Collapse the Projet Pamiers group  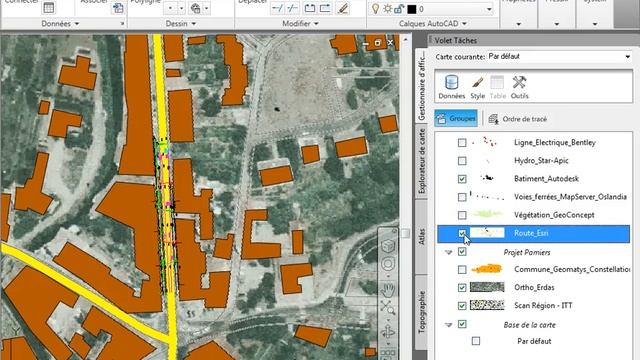(x=449, y=252)
